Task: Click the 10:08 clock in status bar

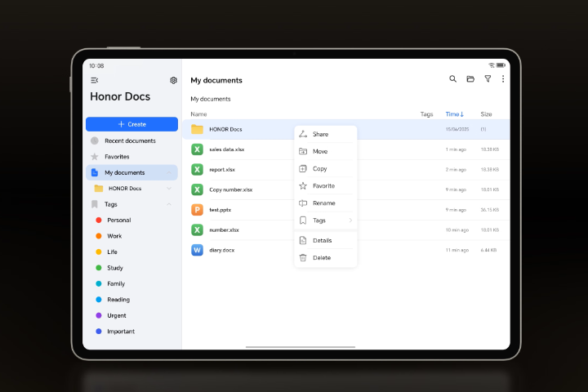Action: (x=96, y=65)
